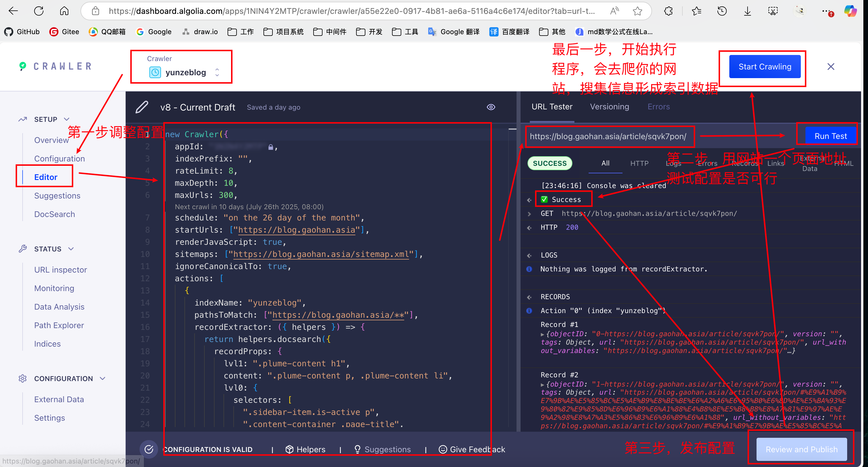Open browser history clock icon
Screen dimensions: 868x467
click(x=722, y=11)
